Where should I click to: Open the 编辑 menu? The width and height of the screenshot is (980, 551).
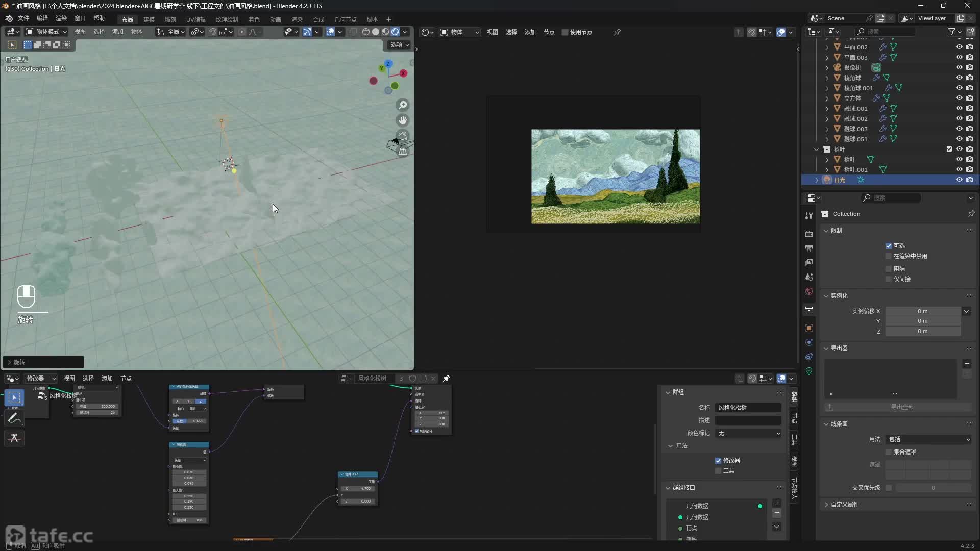click(x=42, y=18)
